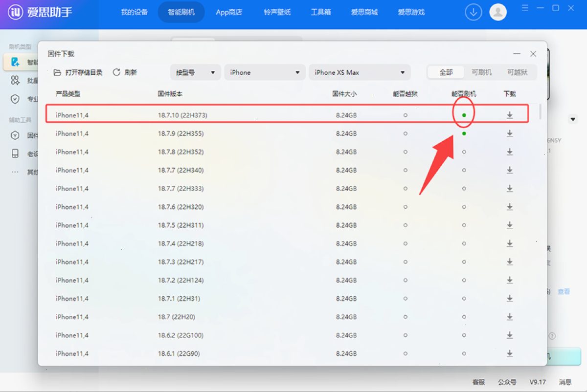The height and width of the screenshot is (392, 587).
Task: Click 公众号 in the status bar
Action: (x=507, y=382)
